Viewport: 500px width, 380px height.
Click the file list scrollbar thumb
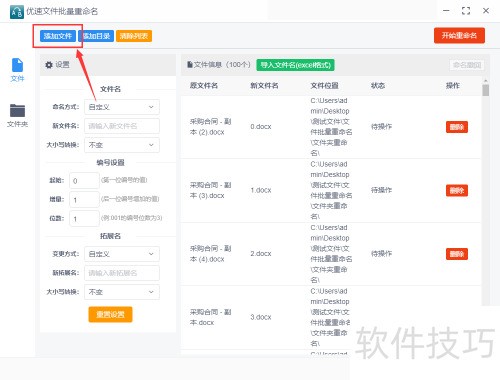(x=486, y=90)
